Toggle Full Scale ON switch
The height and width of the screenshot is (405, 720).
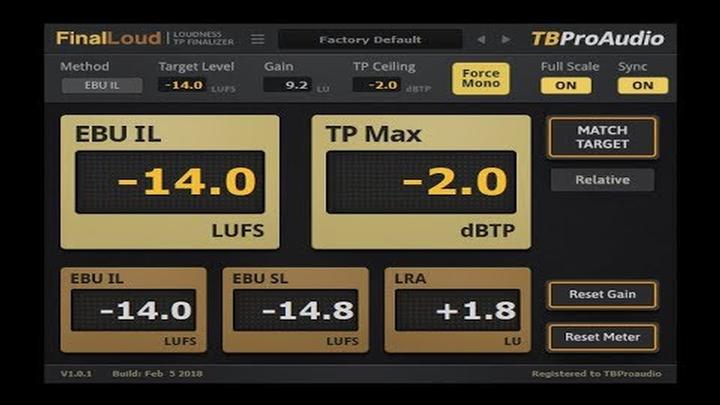[566, 85]
